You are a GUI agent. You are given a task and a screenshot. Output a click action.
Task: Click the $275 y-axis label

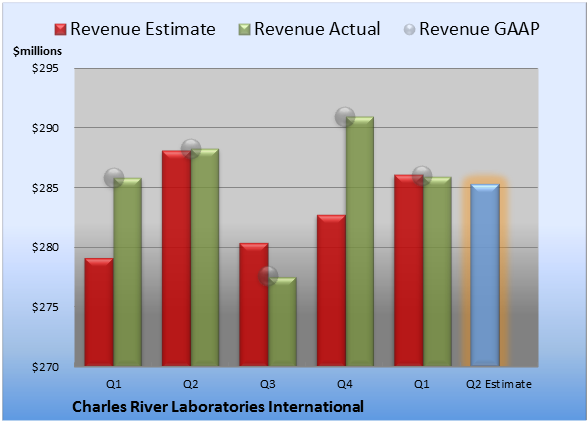45,307
